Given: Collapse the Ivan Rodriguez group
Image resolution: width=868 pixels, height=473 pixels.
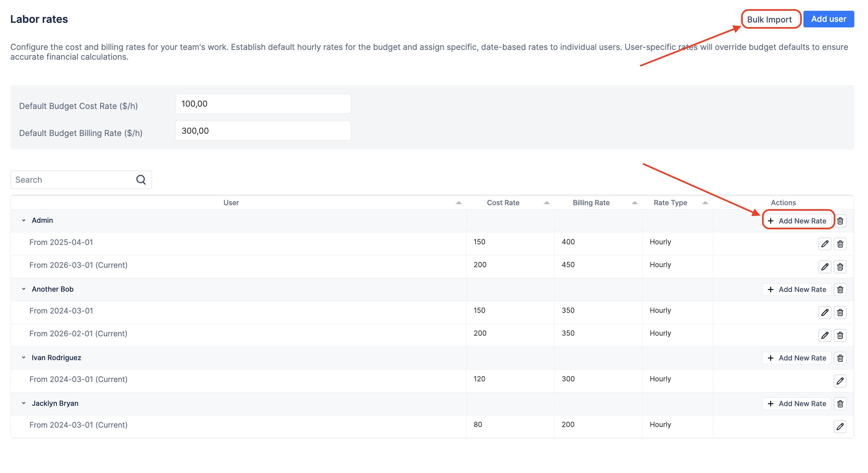Looking at the screenshot, I should [x=23, y=358].
